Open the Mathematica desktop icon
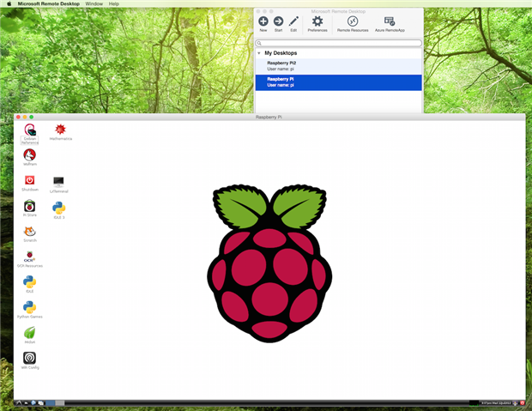 (60, 130)
